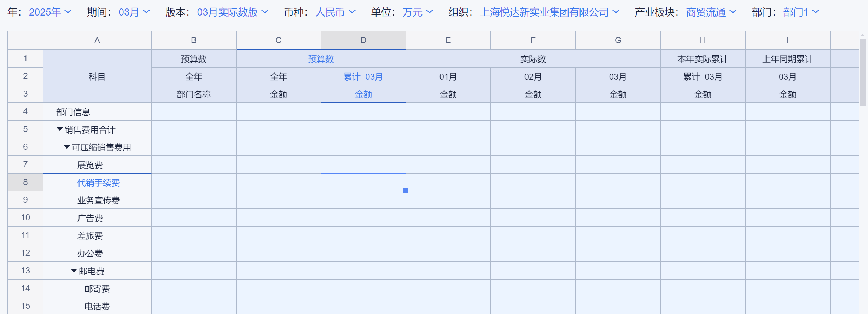868x314 pixels.
Task: Select the 本年实际累计 header cell
Action: coord(703,59)
